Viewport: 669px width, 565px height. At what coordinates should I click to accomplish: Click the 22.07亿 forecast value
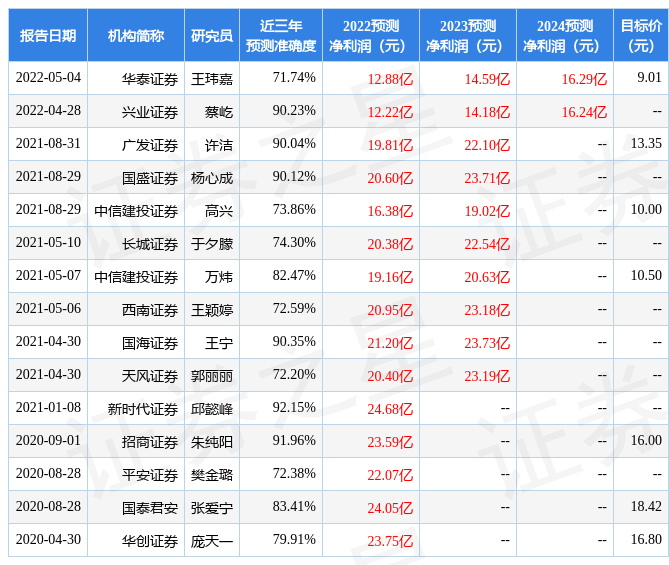coord(390,475)
